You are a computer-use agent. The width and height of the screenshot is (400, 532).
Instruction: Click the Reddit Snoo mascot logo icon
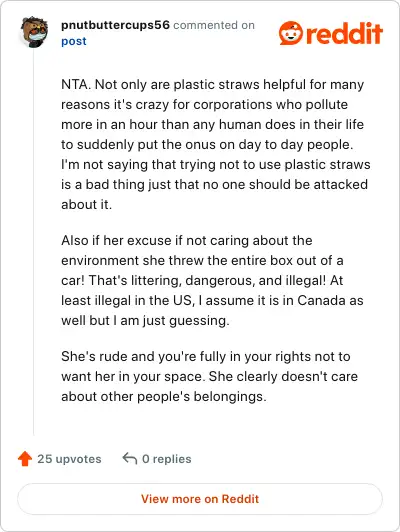(x=290, y=33)
